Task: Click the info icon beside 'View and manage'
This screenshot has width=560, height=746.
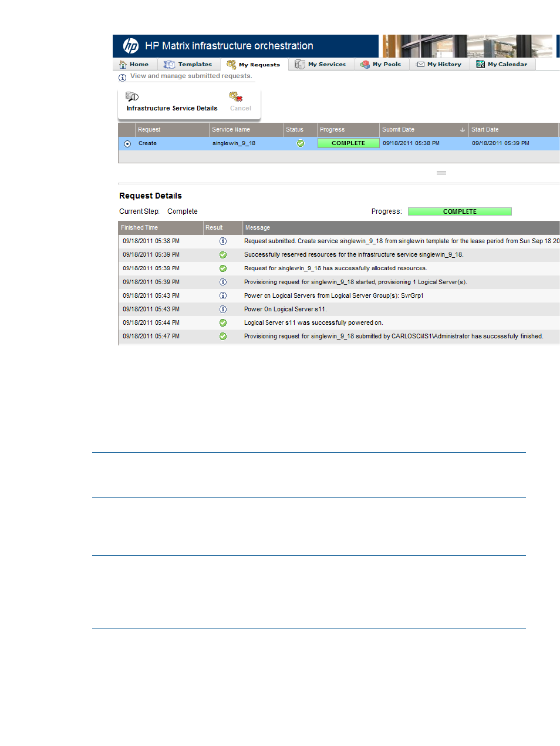Action: (122, 78)
